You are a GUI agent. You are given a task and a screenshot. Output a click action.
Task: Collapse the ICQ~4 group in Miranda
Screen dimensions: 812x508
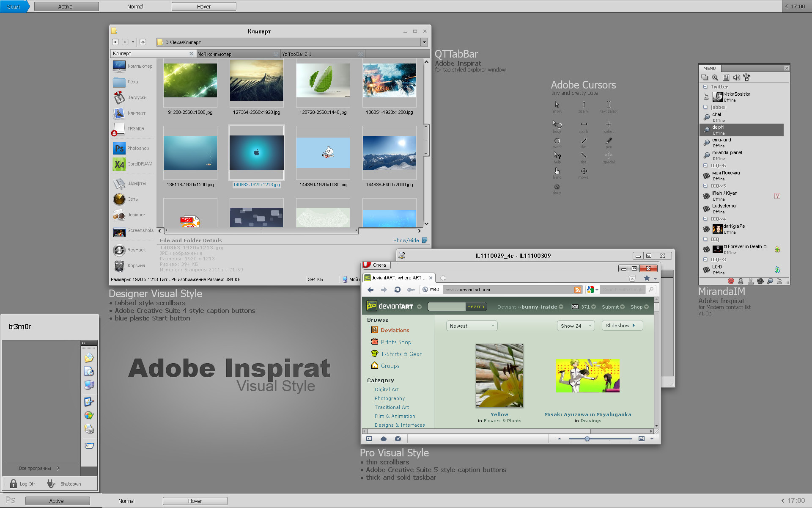705,219
